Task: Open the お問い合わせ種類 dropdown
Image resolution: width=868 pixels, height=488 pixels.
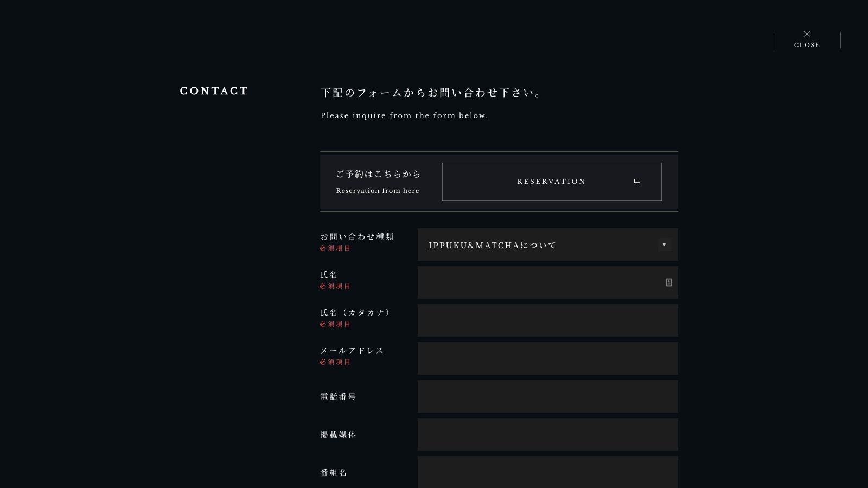Action: pos(548,245)
